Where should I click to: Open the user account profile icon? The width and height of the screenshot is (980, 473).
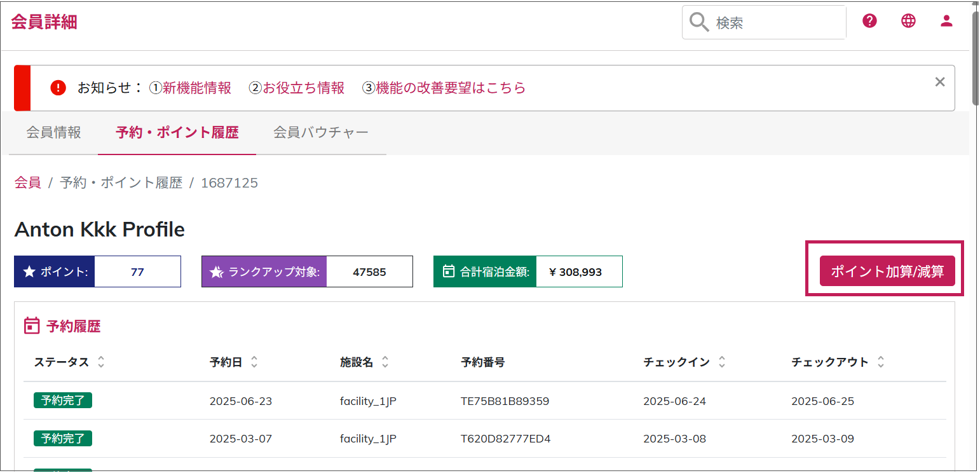(946, 21)
